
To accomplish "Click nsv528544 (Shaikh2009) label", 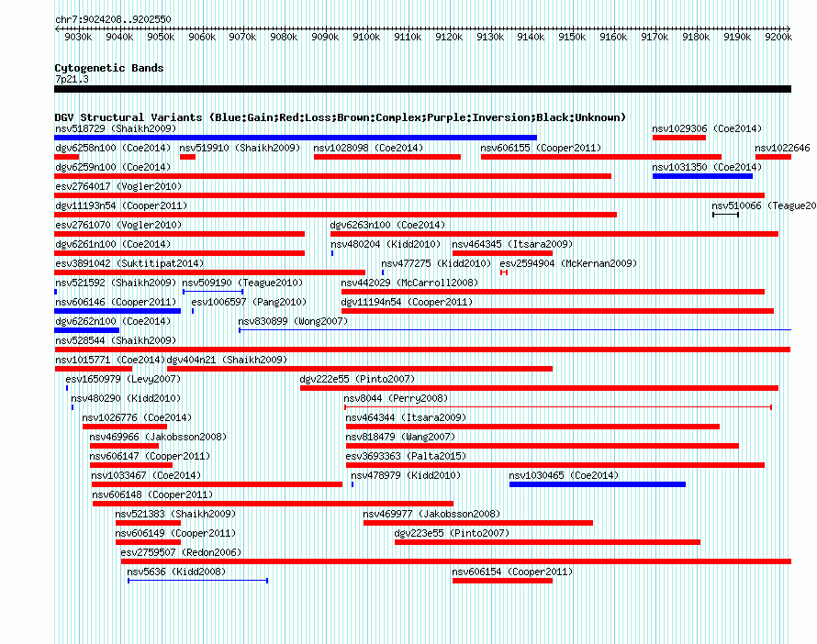I will 116,340.
